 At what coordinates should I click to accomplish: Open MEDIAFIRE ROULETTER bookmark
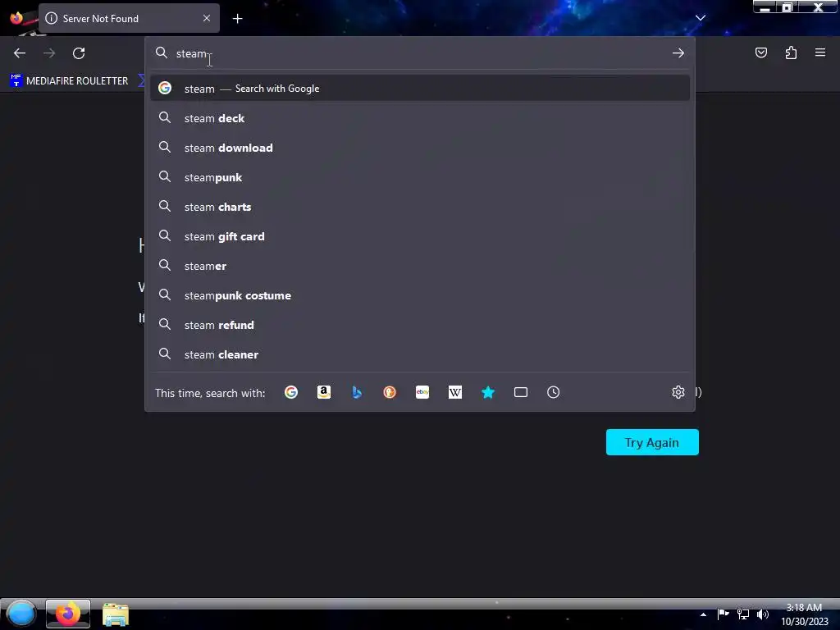pyautogui.click(x=70, y=81)
